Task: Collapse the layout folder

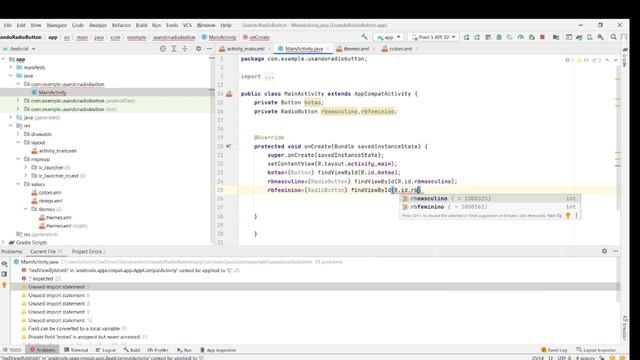Action: pyautogui.click(x=18, y=142)
